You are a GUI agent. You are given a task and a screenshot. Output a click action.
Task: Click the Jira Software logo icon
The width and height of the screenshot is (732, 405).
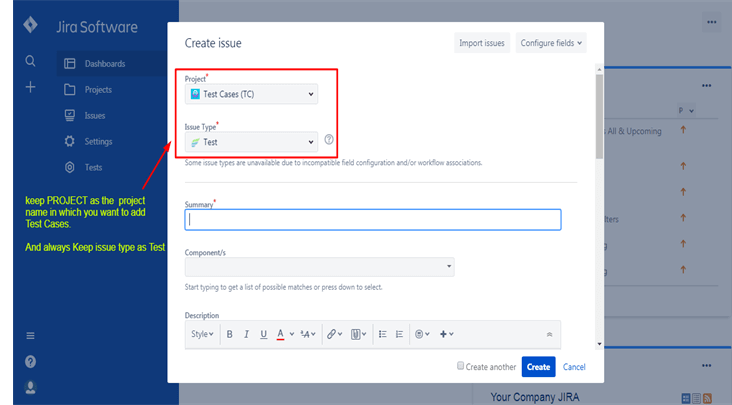point(30,26)
